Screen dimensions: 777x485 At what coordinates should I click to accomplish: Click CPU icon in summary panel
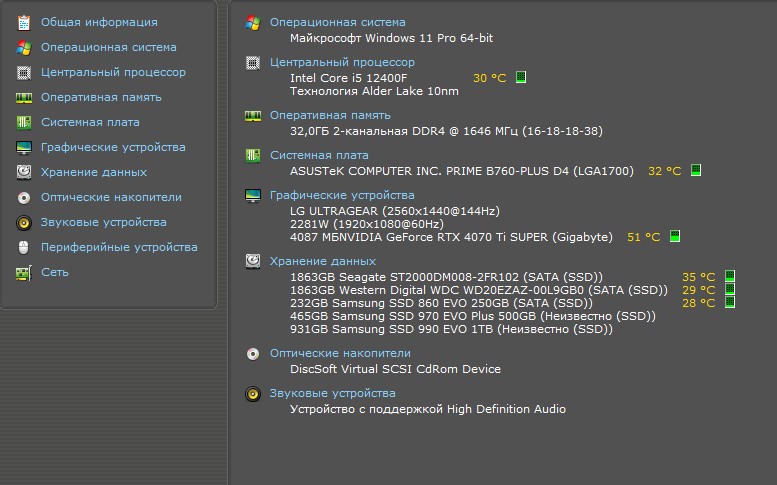click(253, 63)
